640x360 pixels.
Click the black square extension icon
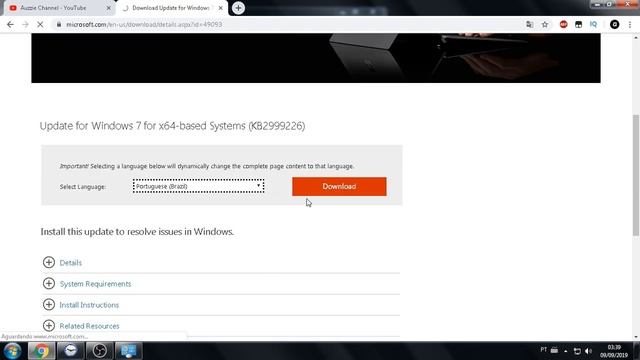(578, 24)
